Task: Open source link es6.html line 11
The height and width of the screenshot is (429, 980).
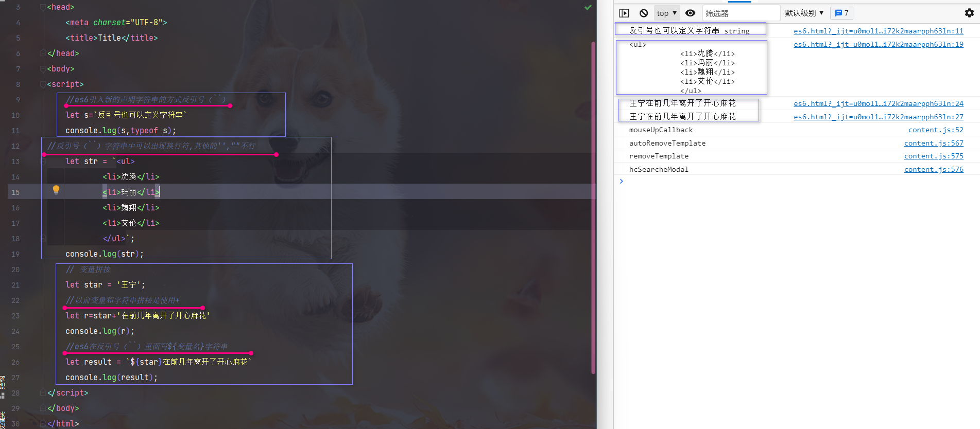Action: [x=878, y=31]
